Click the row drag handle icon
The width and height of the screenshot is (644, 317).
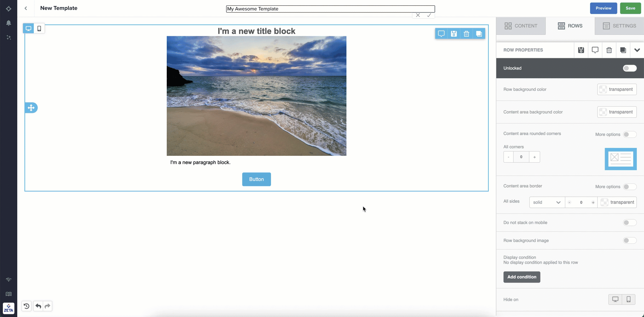[x=31, y=108]
